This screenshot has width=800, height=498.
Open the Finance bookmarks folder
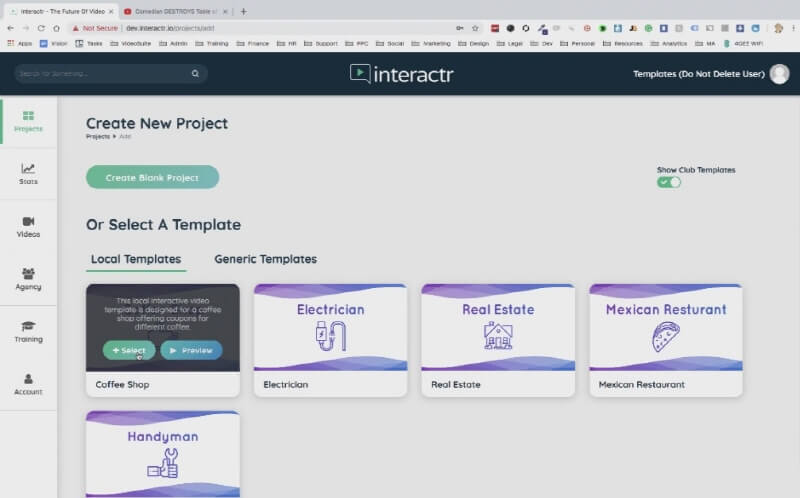[253, 43]
